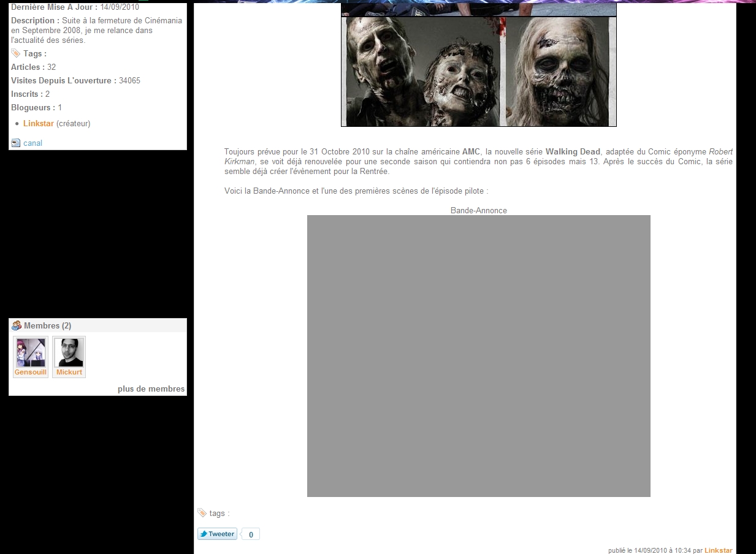Click the tag icon below the article

click(202, 513)
